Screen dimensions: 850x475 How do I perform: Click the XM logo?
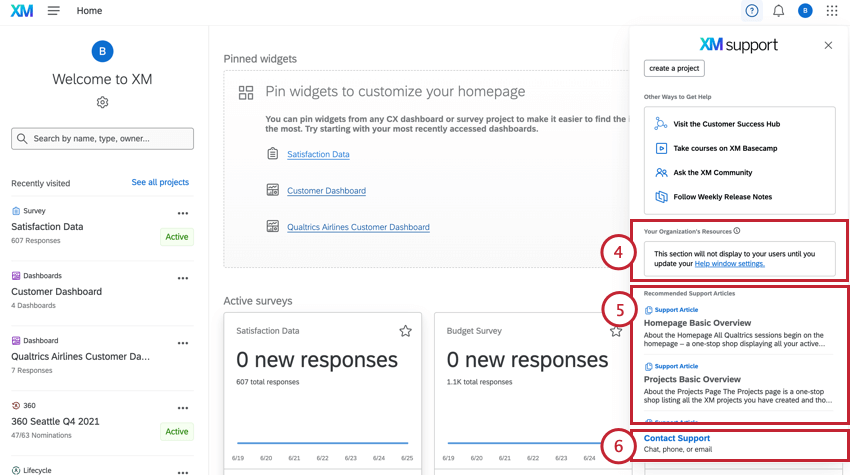click(x=22, y=10)
